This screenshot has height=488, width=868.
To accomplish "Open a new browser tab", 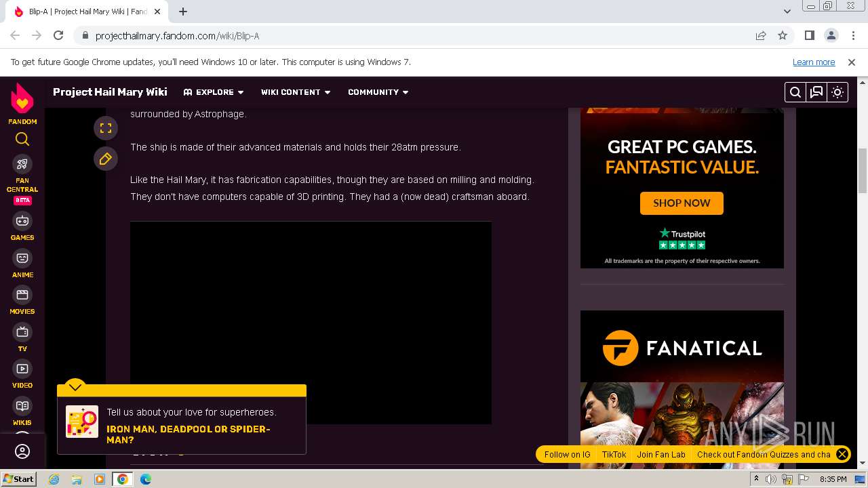I will click(183, 12).
